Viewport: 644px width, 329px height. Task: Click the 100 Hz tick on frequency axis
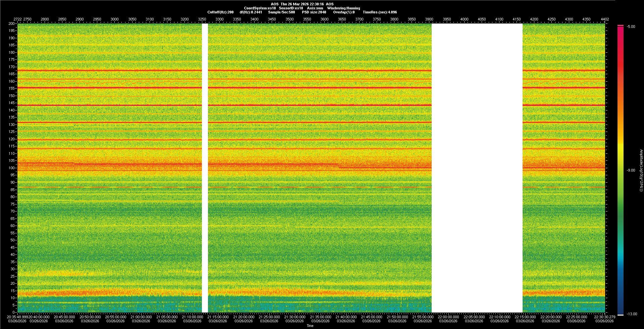[x=12, y=168]
